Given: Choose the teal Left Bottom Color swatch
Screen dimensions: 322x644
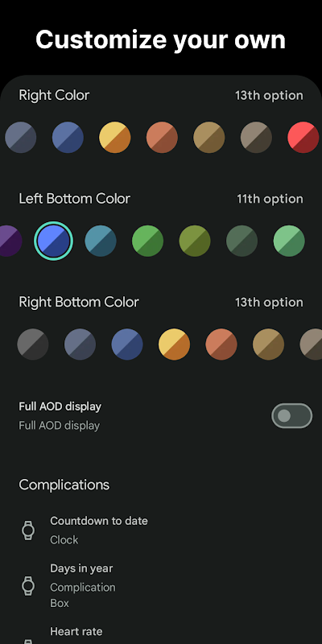Looking at the screenshot, I should coord(101,241).
